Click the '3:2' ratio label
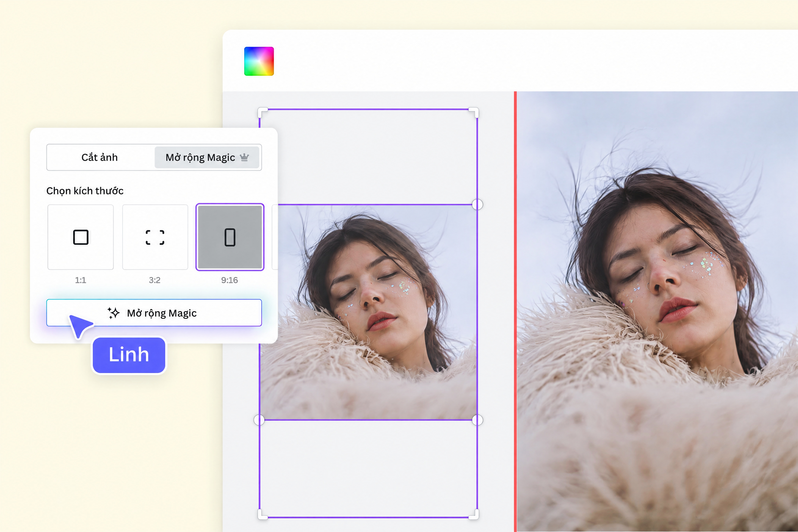Viewport: 798px width, 532px height. [x=155, y=280]
